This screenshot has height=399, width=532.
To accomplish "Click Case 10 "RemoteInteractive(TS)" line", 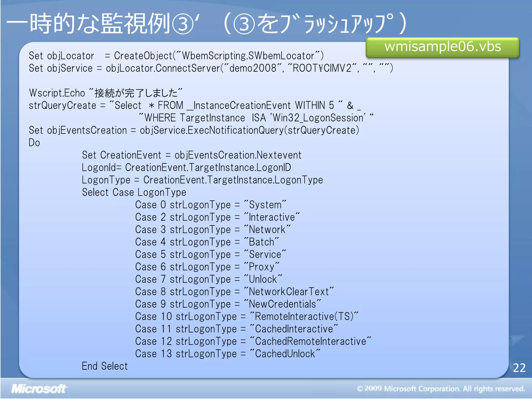I will click(x=247, y=317).
